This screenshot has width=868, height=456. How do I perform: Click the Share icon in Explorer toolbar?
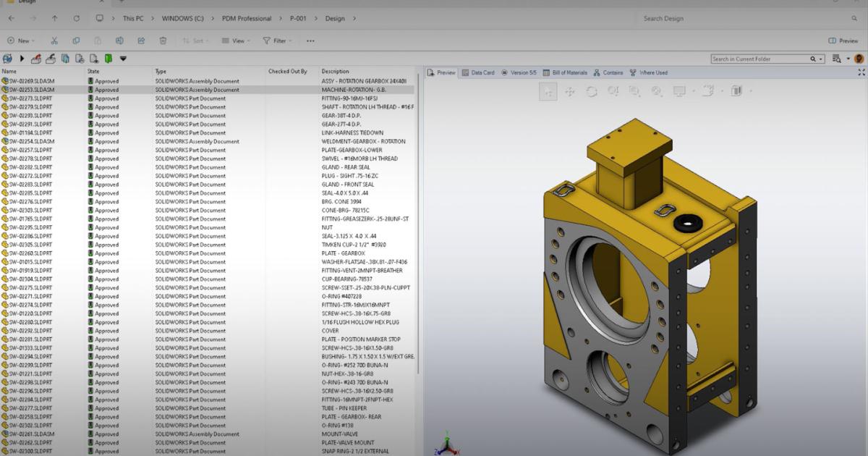tap(141, 41)
